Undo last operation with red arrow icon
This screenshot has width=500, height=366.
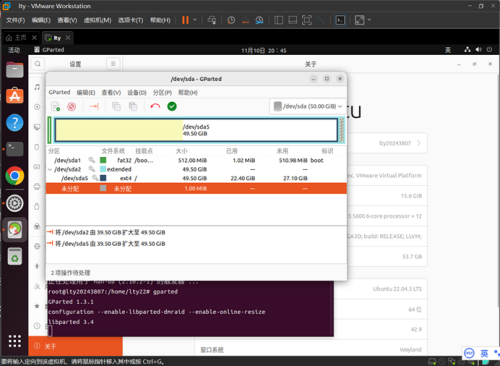[155, 106]
